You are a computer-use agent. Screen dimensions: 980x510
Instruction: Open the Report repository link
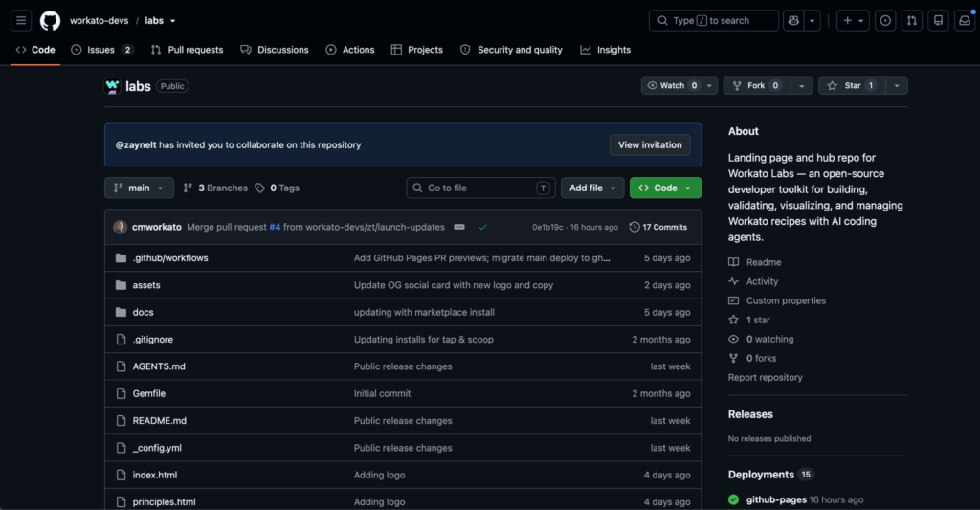pos(765,378)
